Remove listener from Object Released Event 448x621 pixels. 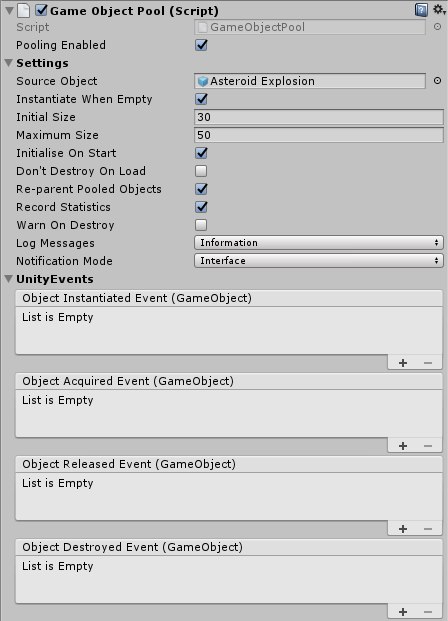pos(428,529)
